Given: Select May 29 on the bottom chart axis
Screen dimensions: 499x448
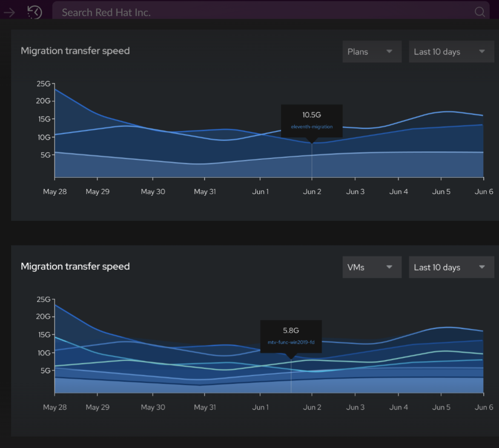Looking at the screenshot, I should coord(98,408).
